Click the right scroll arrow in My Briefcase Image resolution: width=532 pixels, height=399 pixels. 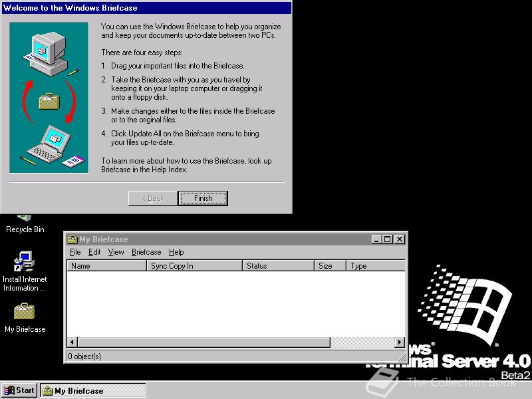(400, 342)
